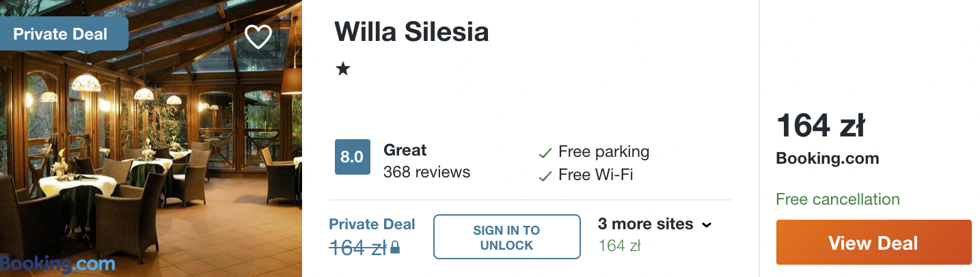The width and height of the screenshot is (980, 277).
Task: Click the Free cancellation text
Action: [x=838, y=199]
